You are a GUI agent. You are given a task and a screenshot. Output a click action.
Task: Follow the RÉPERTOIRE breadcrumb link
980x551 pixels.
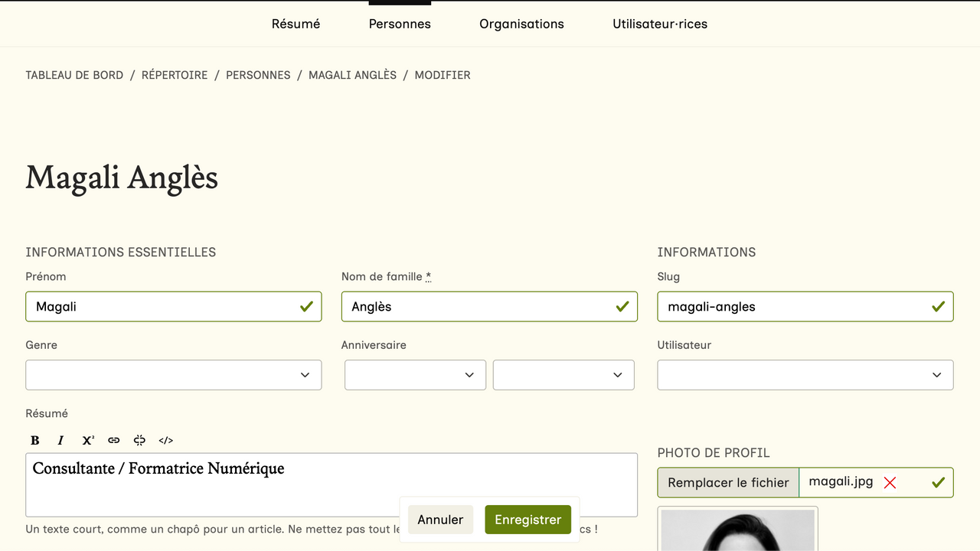pyautogui.click(x=175, y=75)
